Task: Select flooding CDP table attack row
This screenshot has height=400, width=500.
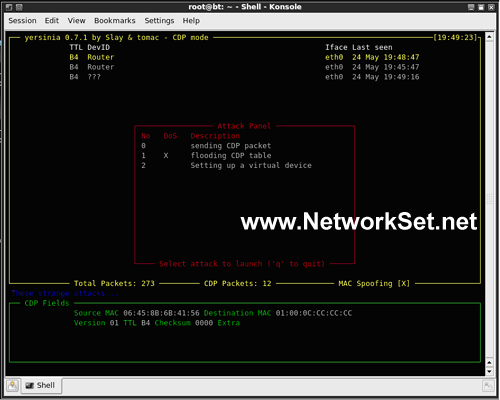Action: point(206,155)
